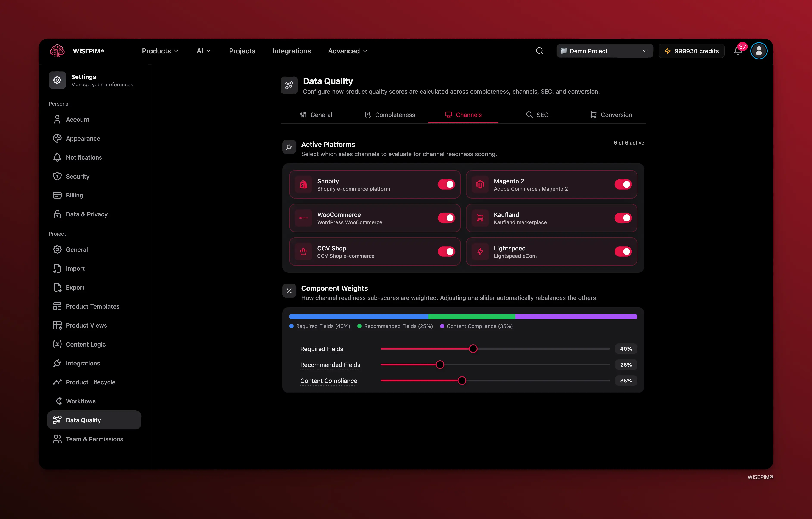The width and height of the screenshot is (812, 519).
Task: Switch to the Completeness tab
Action: coord(390,115)
